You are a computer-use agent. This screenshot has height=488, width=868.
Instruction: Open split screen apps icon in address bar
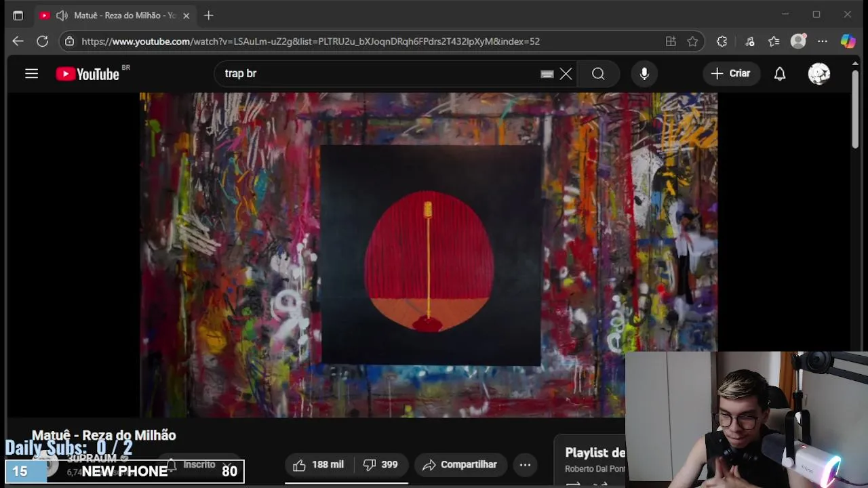click(x=671, y=41)
